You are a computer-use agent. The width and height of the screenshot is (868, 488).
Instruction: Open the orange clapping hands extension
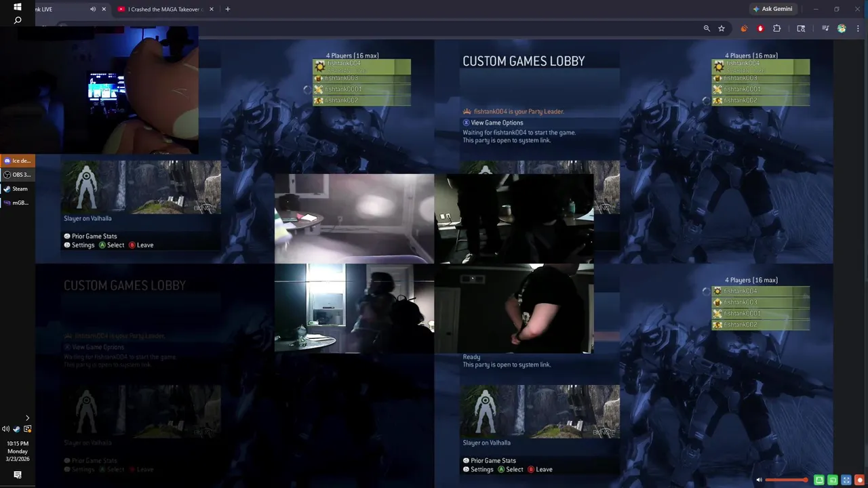click(x=744, y=28)
